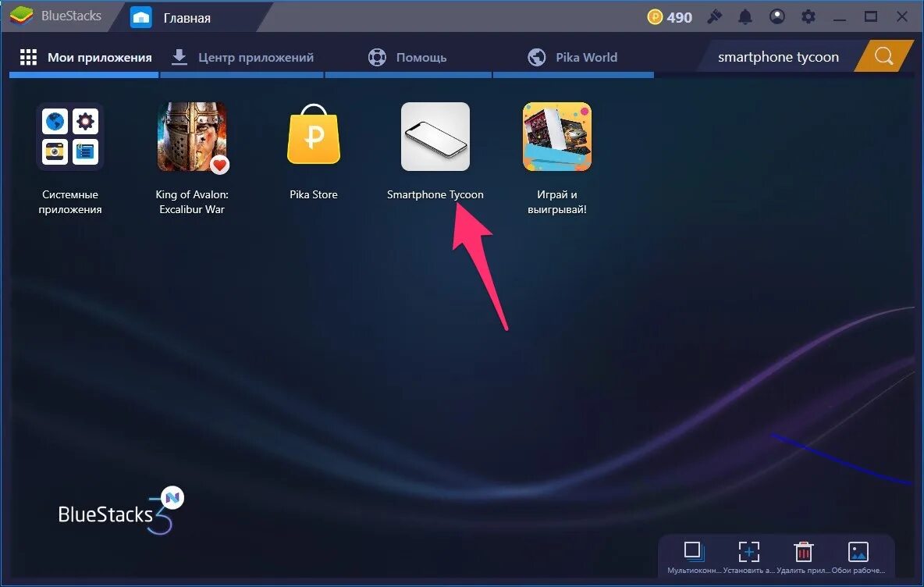Open the user account profile icon

point(777,16)
